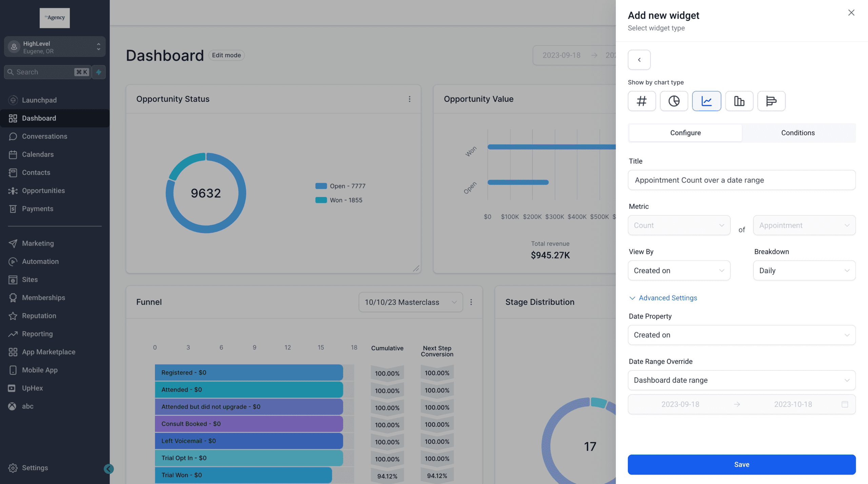
Task: Click the Agency logo
Action: click(55, 18)
